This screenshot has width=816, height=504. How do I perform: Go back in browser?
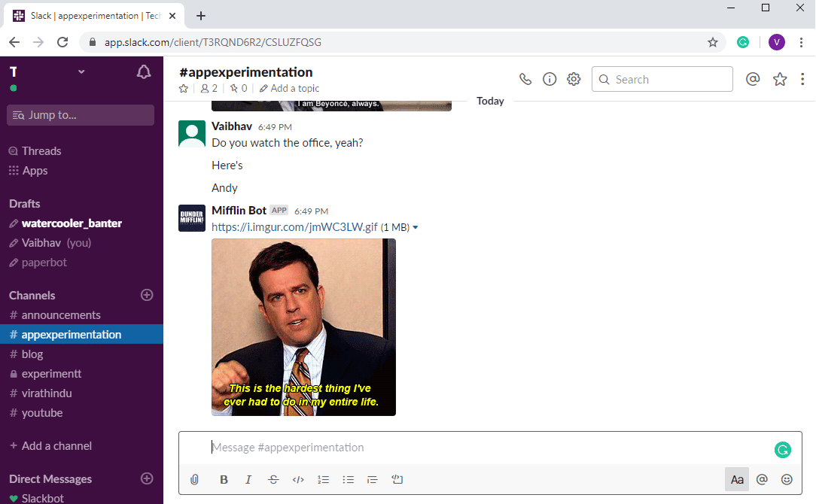click(x=14, y=42)
